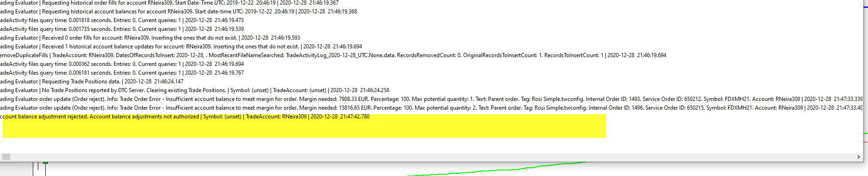Click log line with query time 0.001818 seconds
The image size is (868, 176).
pos(122,20)
